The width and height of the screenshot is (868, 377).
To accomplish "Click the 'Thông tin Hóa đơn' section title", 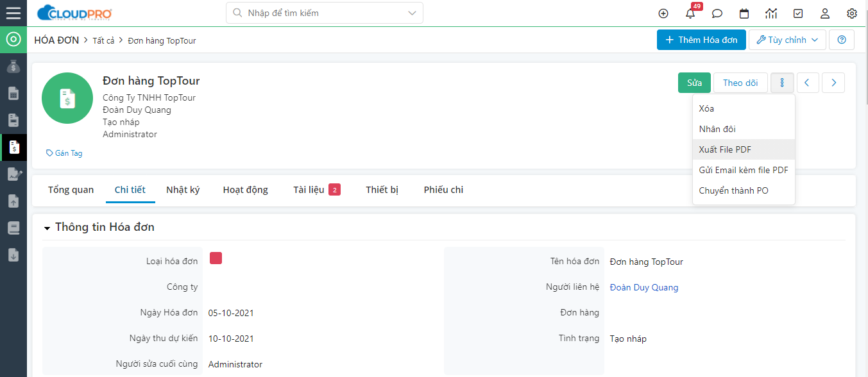I will (x=105, y=227).
